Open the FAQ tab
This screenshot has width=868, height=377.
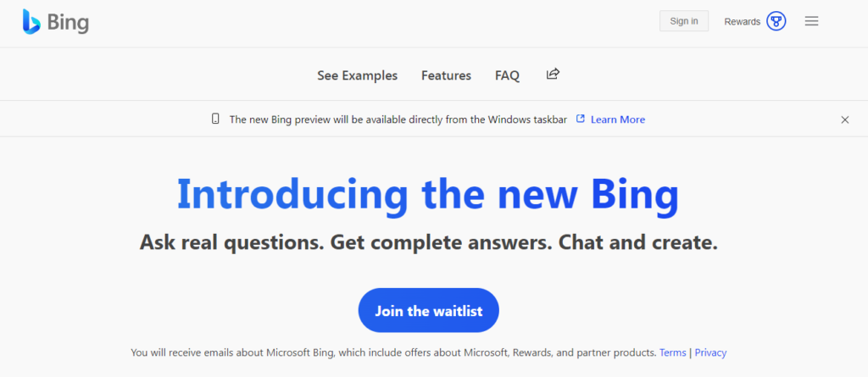point(507,75)
